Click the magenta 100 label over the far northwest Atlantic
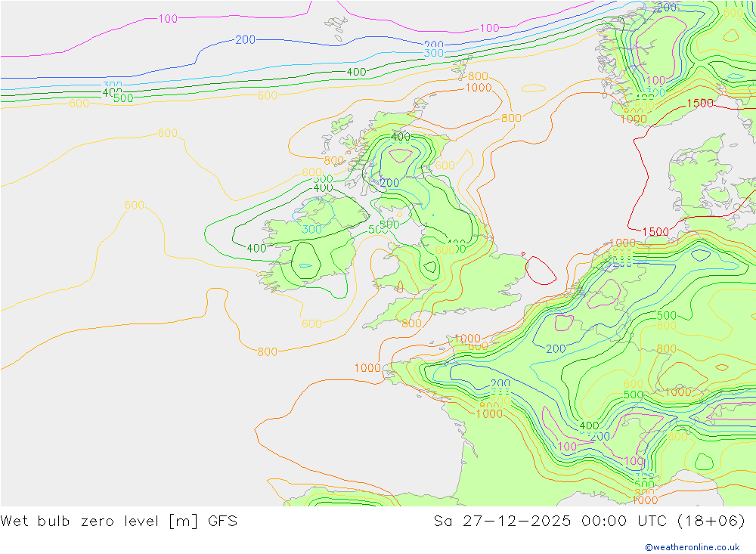 click(x=168, y=18)
